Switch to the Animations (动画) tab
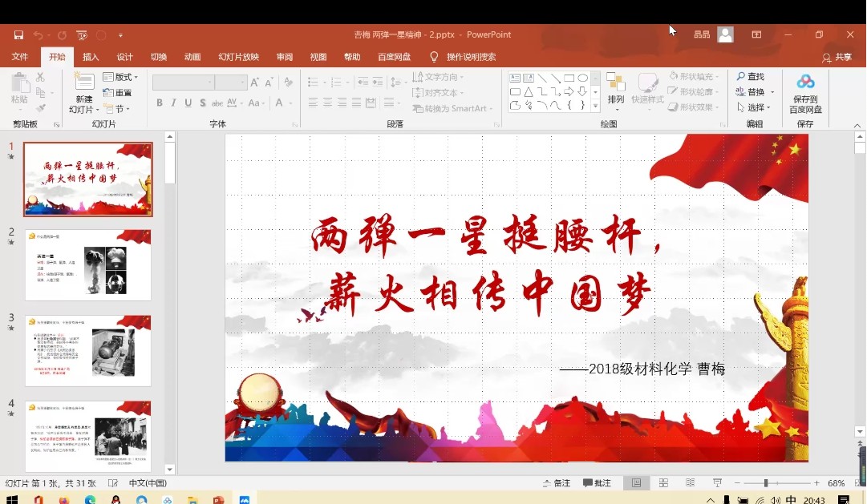This screenshot has width=867, height=504. point(192,57)
